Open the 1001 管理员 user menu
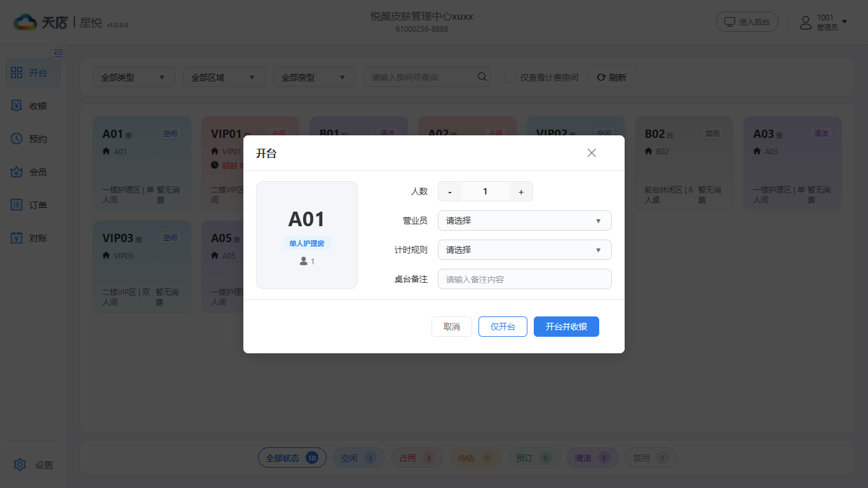Image resolution: width=868 pixels, height=488 pixels. pyautogui.click(x=824, y=22)
